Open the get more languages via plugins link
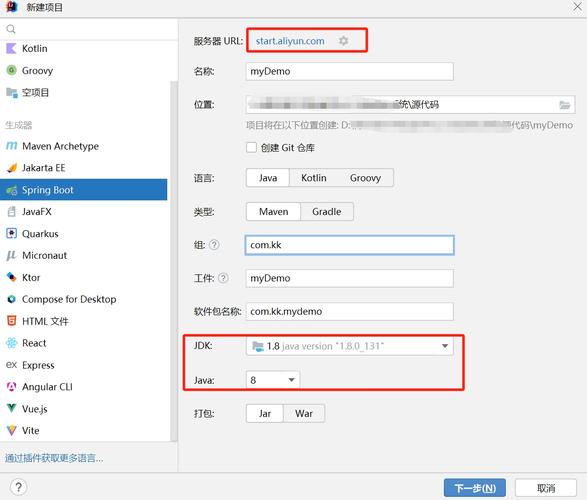The width and height of the screenshot is (587, 500). 54,458
